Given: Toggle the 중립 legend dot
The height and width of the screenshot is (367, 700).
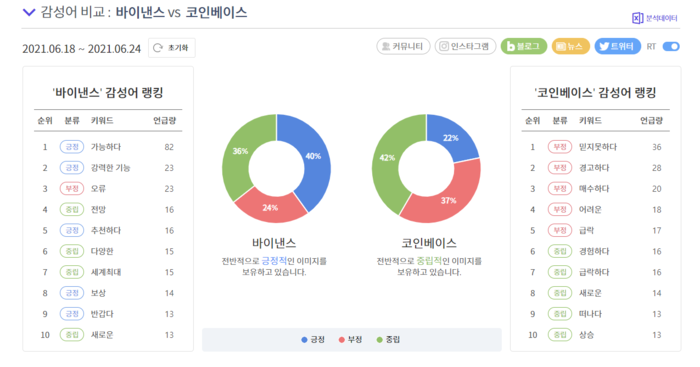Looking at the screenshot, I should coord(379,340).
